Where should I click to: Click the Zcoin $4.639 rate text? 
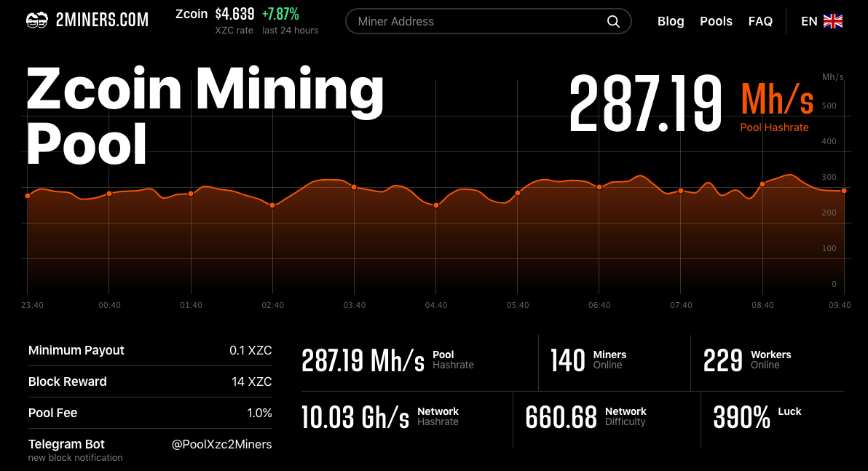pyautogui.click(x=215, y=14)
